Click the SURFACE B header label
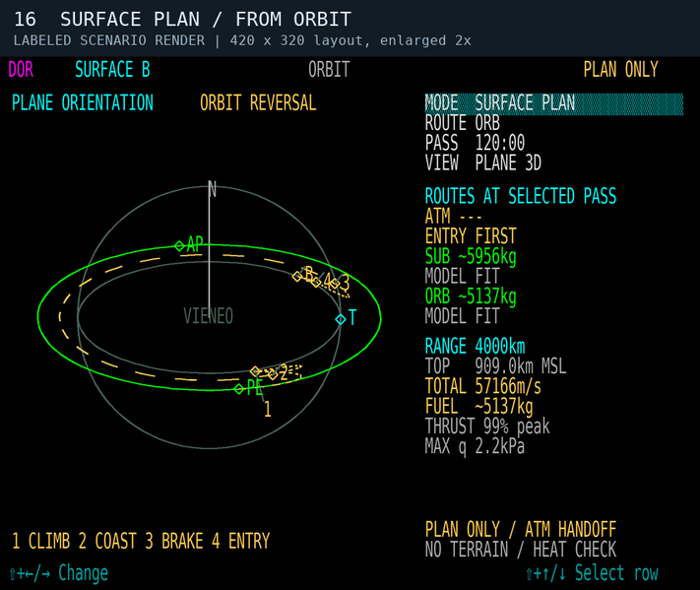This screenshot has height=590, width=700. (112, 70)
